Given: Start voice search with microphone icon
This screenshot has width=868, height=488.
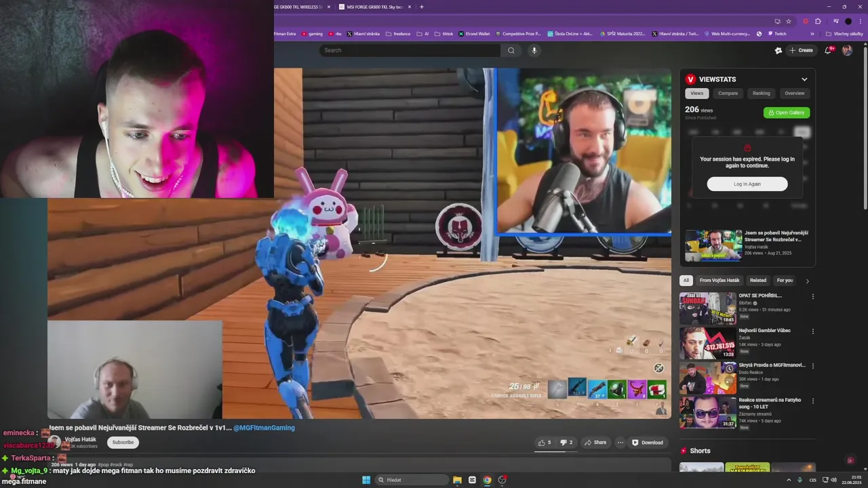Looking at the screenshot, I should click(x=534, y=50).
